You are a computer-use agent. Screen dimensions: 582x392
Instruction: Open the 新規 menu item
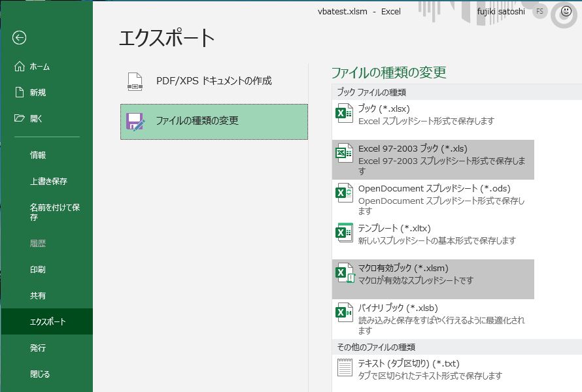pos(47,92)
